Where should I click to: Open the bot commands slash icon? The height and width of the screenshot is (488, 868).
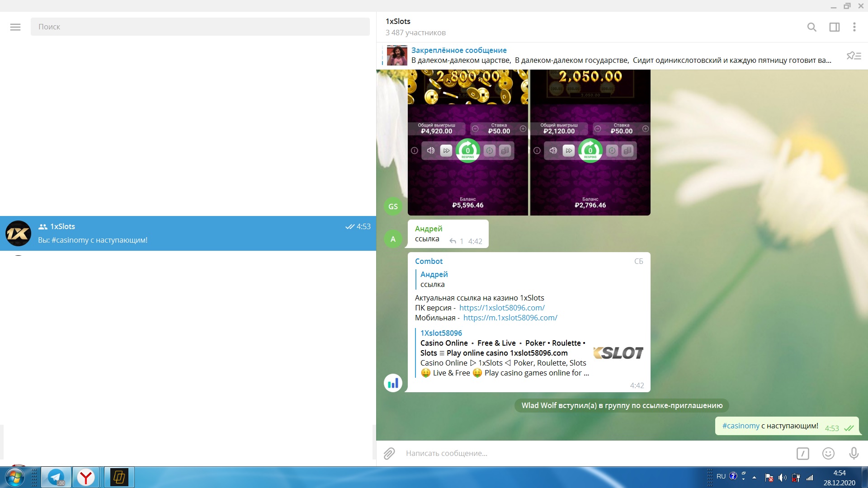point(803,453)
